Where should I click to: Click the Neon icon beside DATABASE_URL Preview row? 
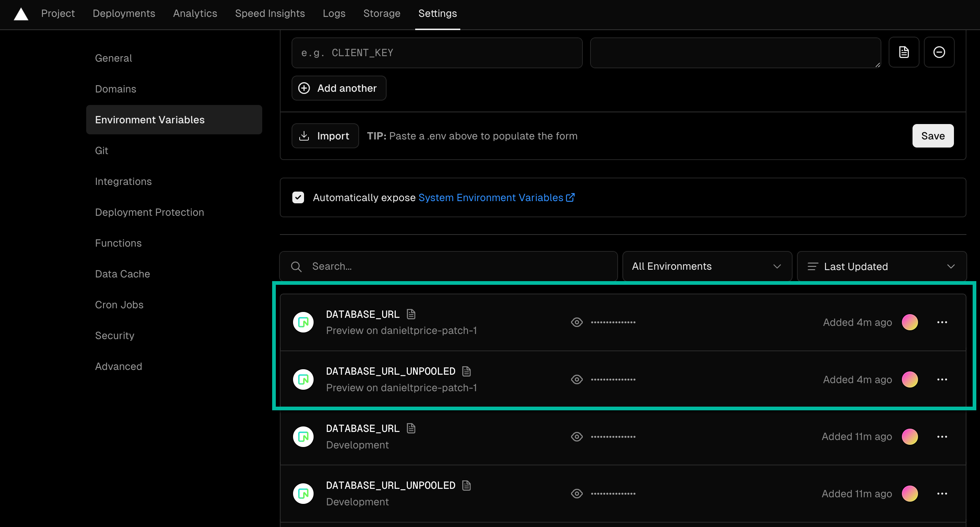pyautogui.click(x=303, y=322)
